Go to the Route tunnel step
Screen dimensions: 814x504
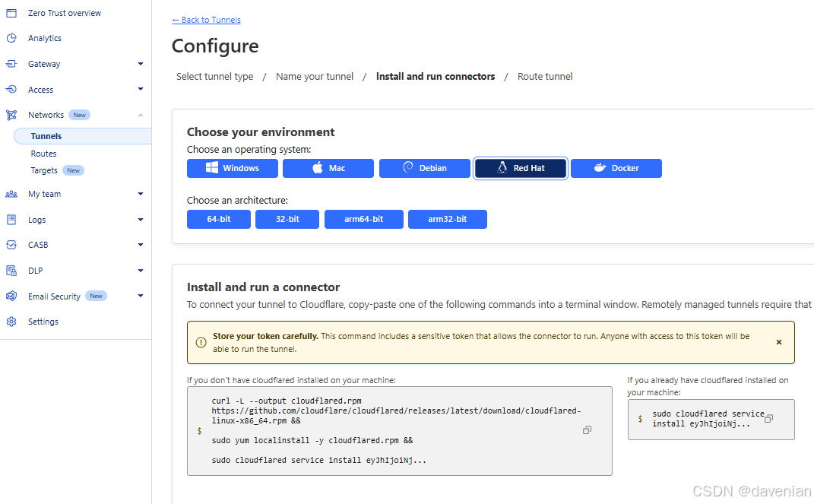click(545, 77)
